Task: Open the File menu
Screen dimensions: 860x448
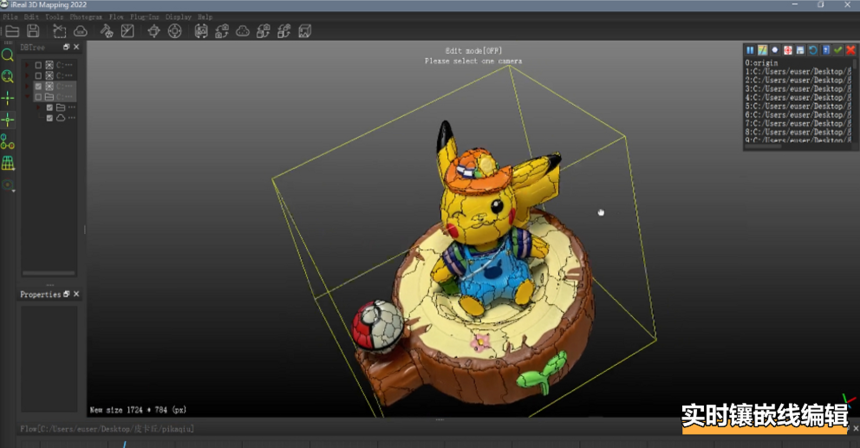Action: tap(10, 17)
